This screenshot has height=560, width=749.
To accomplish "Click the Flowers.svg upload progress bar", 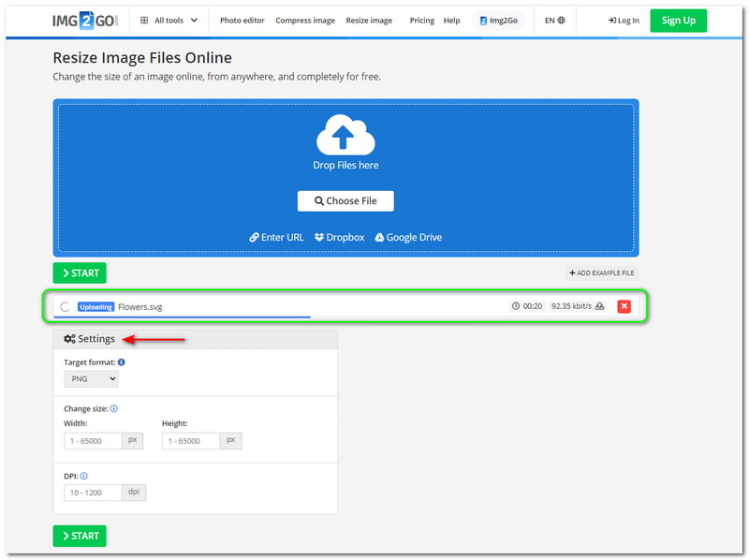I will [184, 317].
